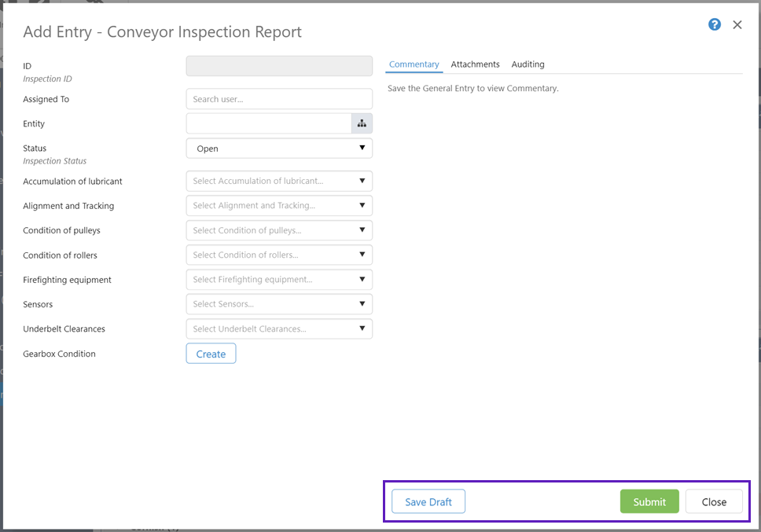
Task: Open the Firefighting equipment dropdown
Action: 279,280
